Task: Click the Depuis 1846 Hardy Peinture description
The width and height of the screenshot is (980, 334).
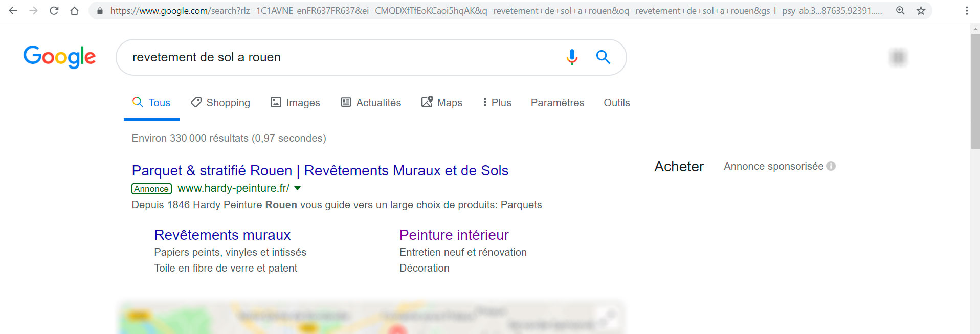Action: tap(337, 205)
